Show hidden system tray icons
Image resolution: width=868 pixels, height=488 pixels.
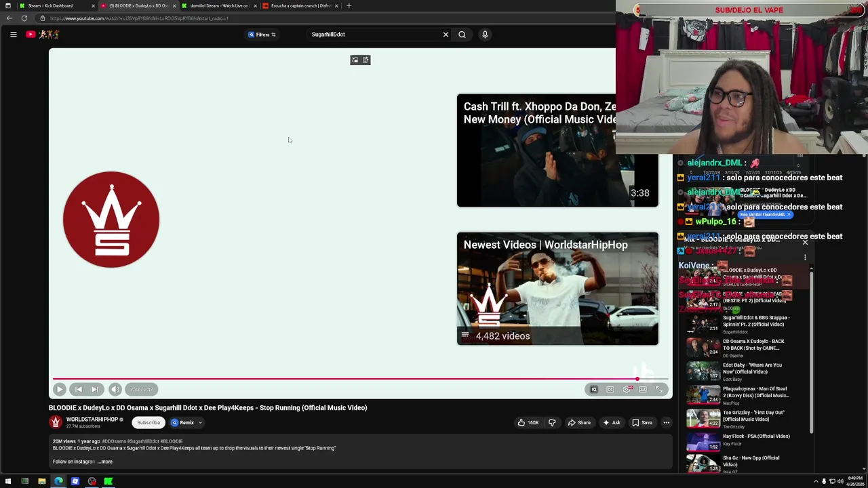point(816,481)
